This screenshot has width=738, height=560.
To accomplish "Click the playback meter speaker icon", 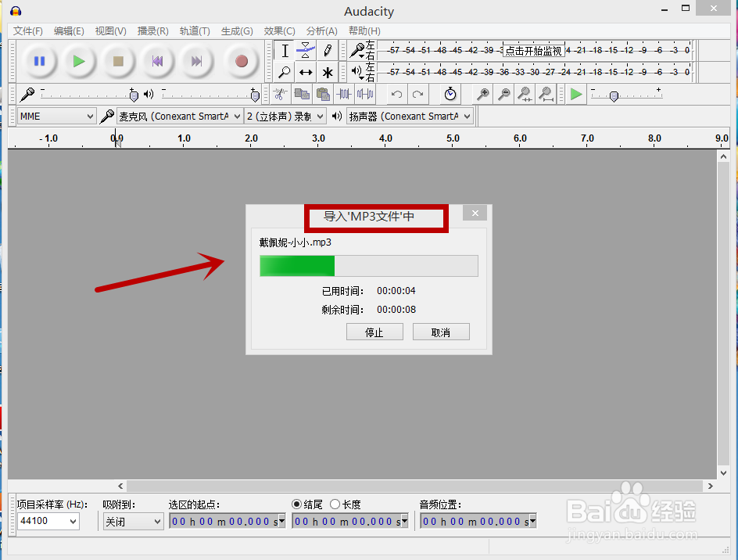I will click(357, 72).
